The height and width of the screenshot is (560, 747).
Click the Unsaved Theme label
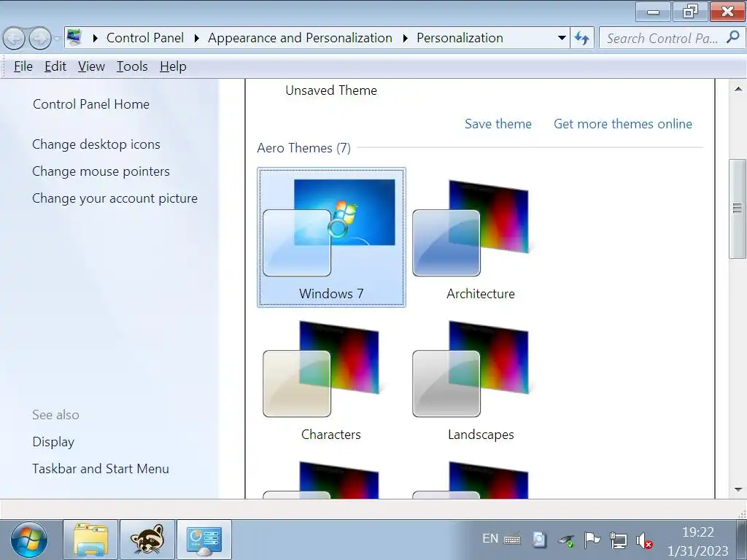(331, 90)
